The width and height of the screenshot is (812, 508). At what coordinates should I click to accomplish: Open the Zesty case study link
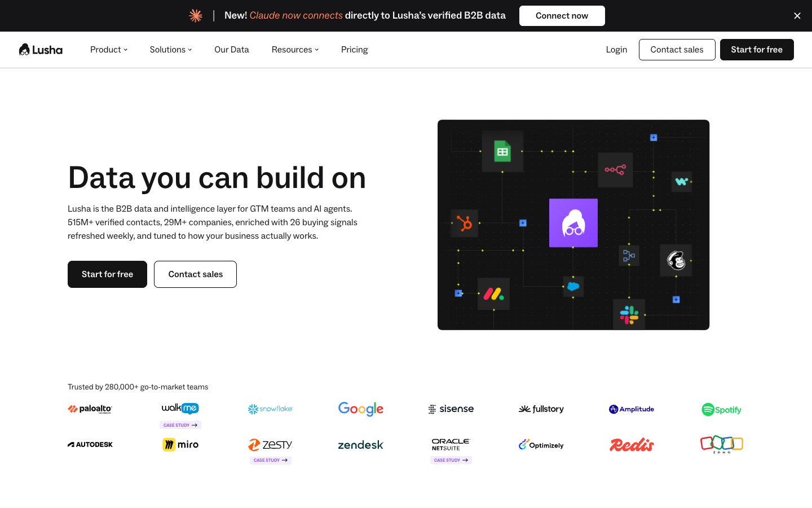(271, 460)
